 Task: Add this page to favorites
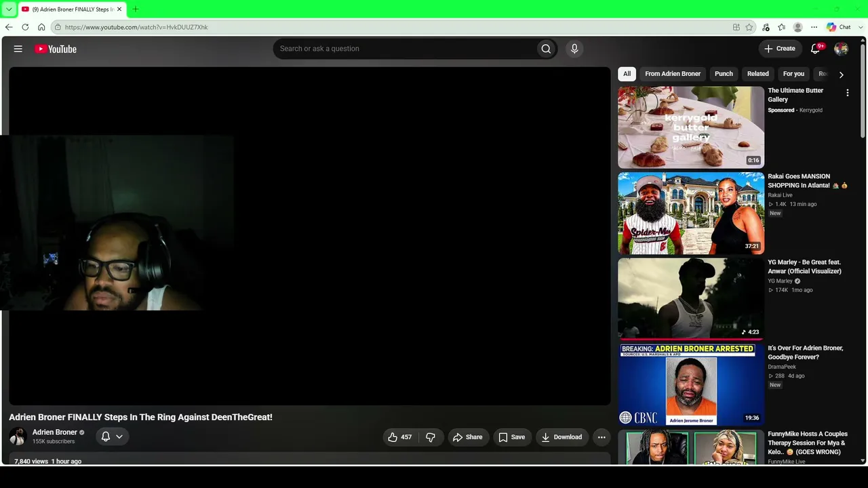749,27
